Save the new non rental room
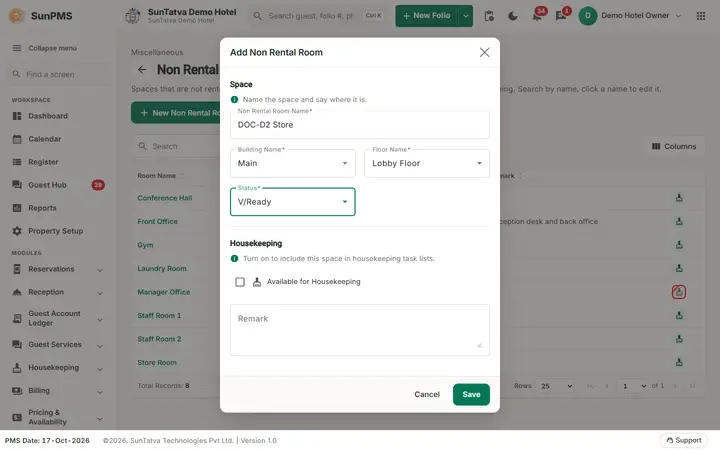Screen dimensions: 720x450 471,394
